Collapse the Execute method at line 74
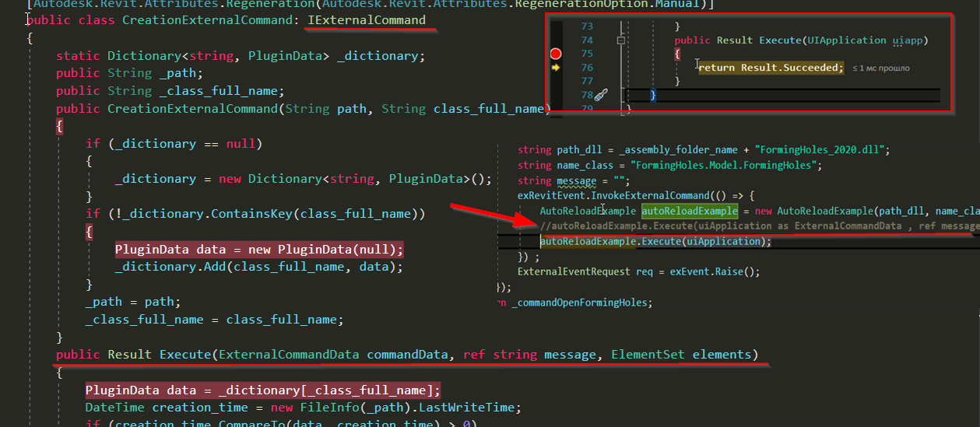 tap(620, 40)
